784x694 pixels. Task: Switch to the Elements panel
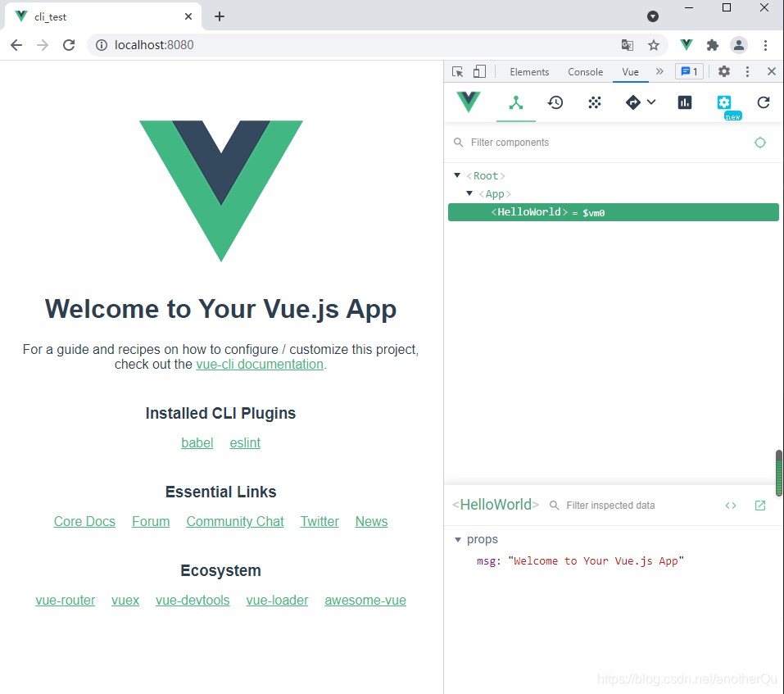[529, 72]
